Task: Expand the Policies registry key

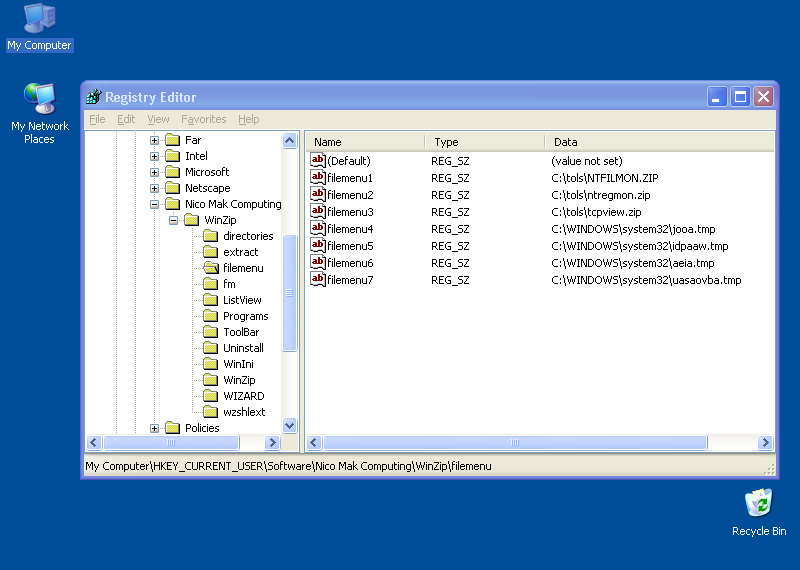Action: tap(154, 428)
